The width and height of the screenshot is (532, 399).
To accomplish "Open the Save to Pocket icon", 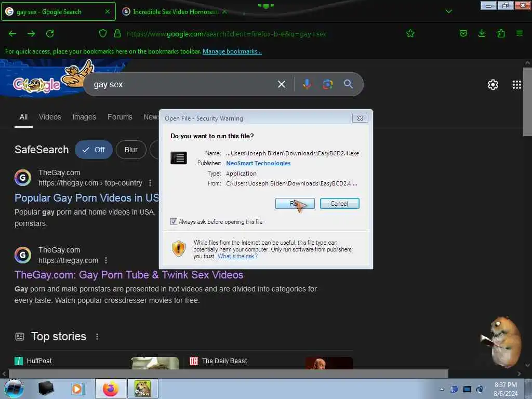I will (463, 33).
